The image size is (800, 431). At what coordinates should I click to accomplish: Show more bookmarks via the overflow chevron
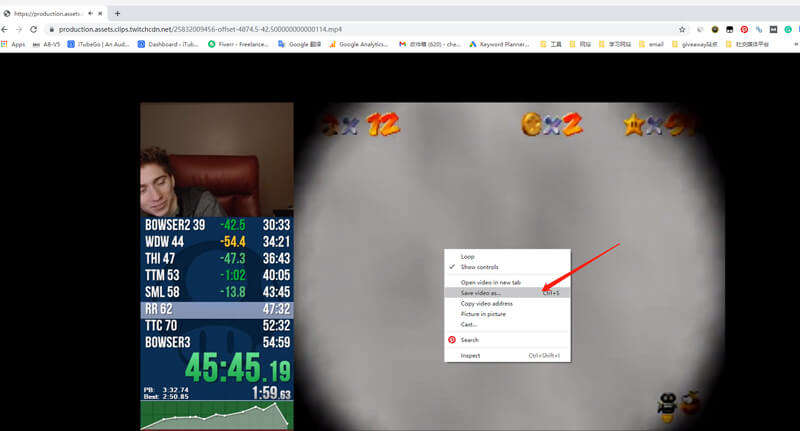(x=796, y=44)
